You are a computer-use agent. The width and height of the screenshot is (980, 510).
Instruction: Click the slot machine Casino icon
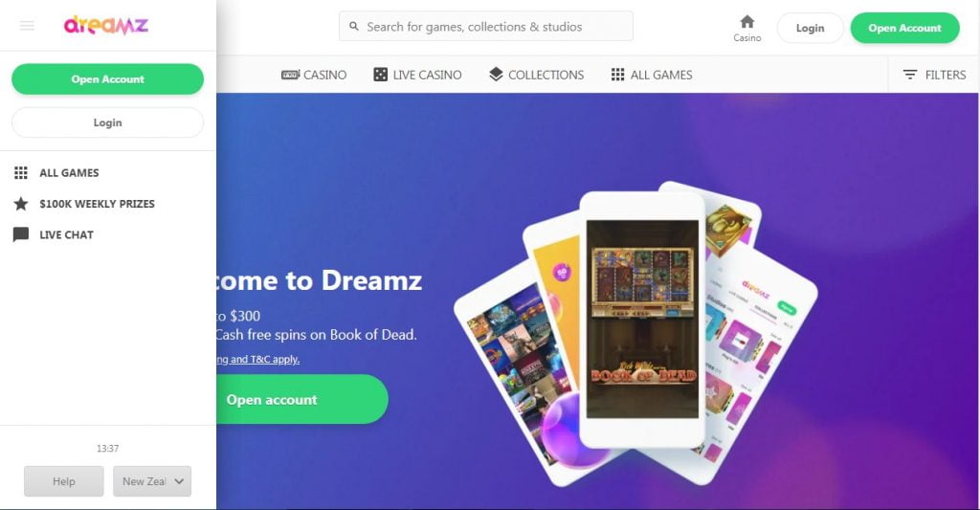[x=291, y=75]
